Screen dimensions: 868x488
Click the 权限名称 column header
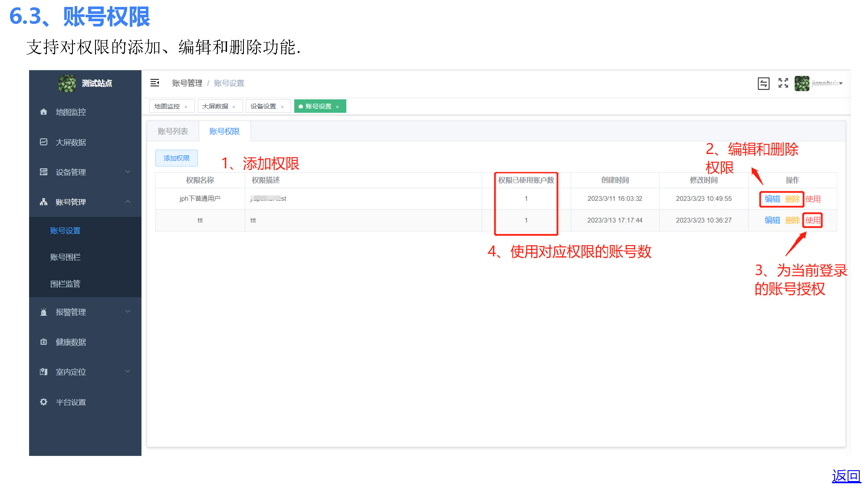click(x=200, y=180)
